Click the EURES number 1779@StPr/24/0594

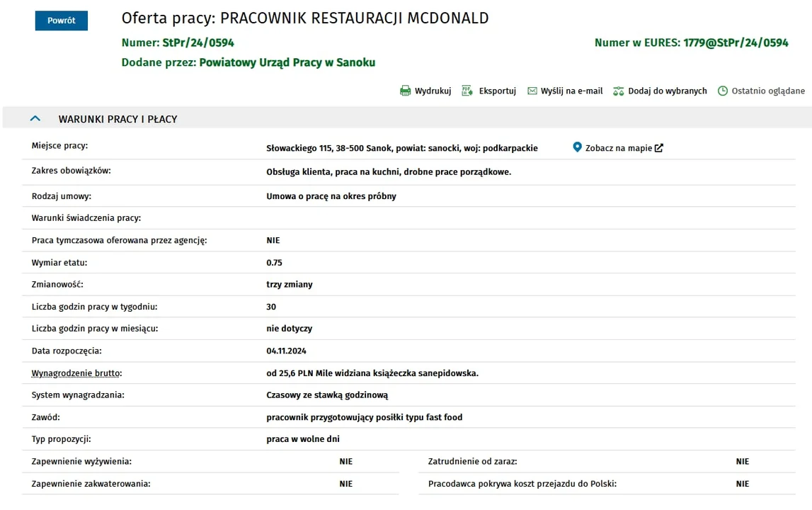point(736,42)
